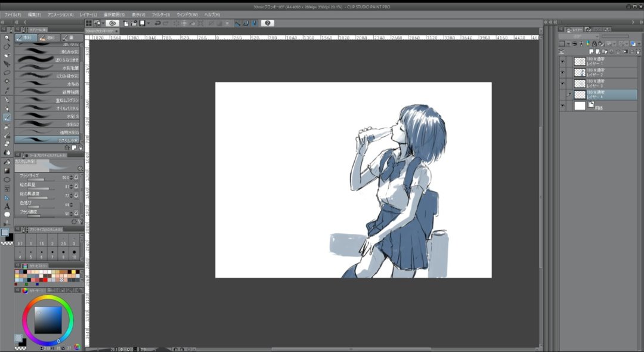Expand brush size stepper arrows
The height and width of the screenshot is (352, 644).
coord(71,177)
